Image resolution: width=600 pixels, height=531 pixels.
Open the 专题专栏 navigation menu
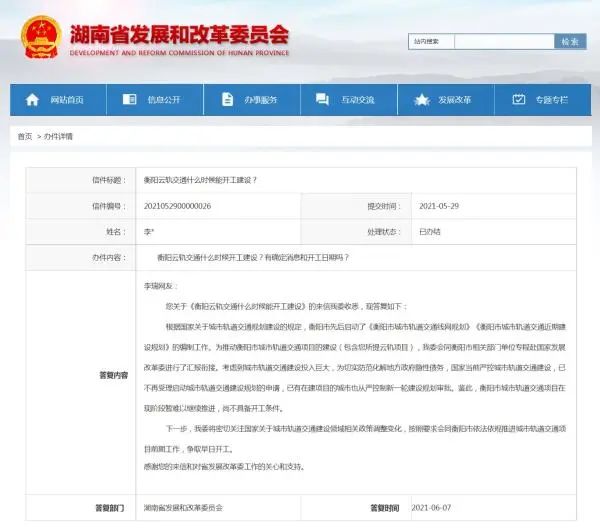click(x=552, y=100)
